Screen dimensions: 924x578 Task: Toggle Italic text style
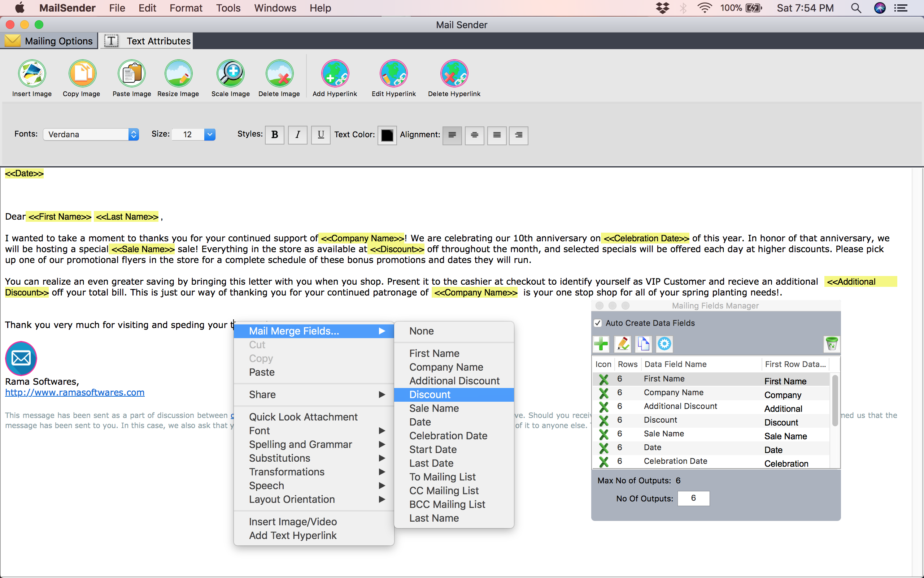click(x=297, y=134)
